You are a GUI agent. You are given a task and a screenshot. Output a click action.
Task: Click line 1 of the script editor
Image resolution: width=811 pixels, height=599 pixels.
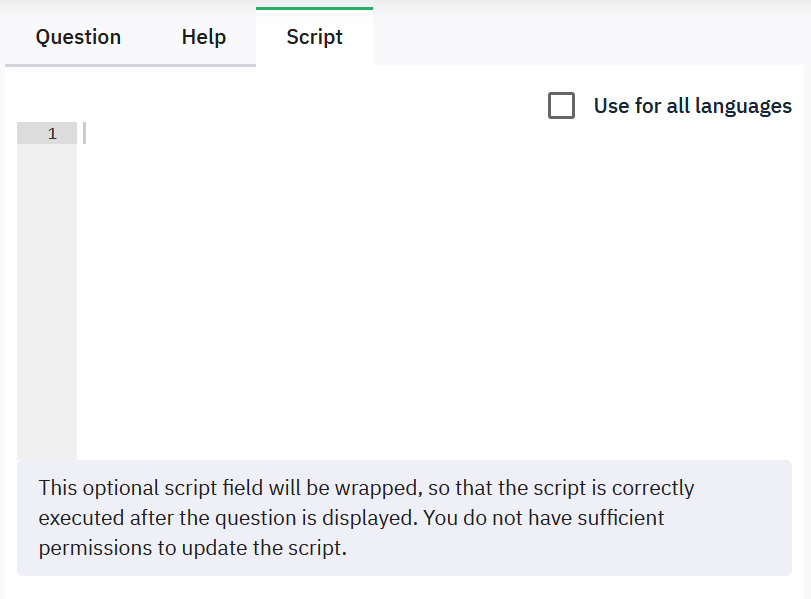click(400, 133)
